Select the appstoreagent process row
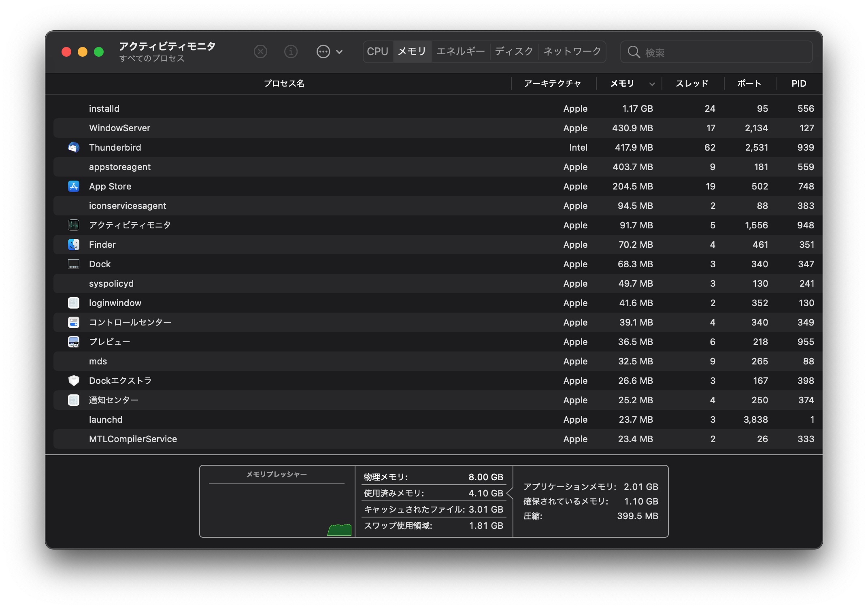Screen dimensions: 868x609 click(x=438, y=167)
